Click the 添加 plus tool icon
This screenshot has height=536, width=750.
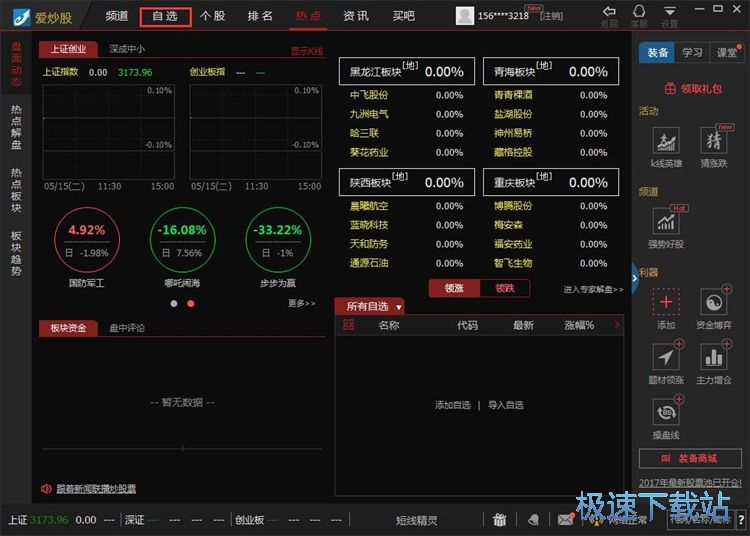666,302
